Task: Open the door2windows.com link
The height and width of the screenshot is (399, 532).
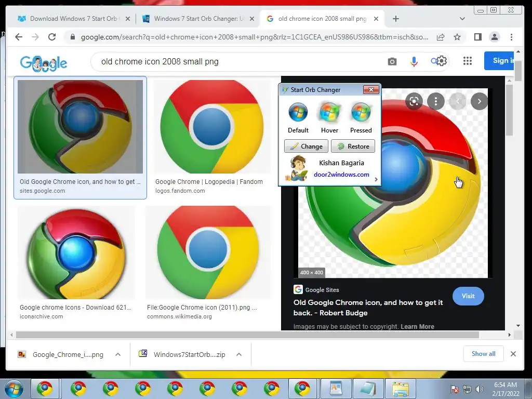Action: (341, 175)
